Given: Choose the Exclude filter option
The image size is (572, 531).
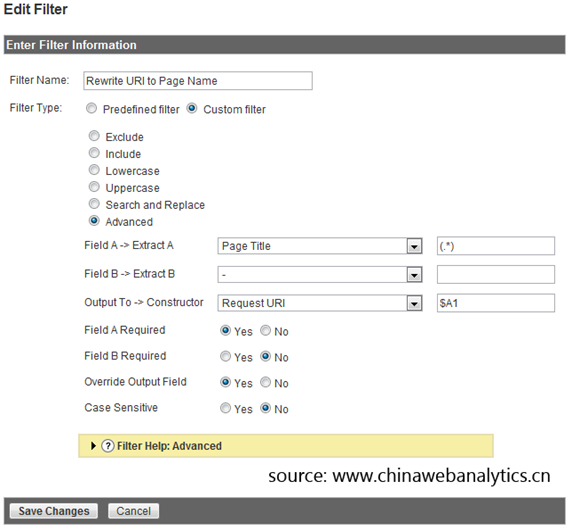Looking at the screenshot, I should pos(94,136).
